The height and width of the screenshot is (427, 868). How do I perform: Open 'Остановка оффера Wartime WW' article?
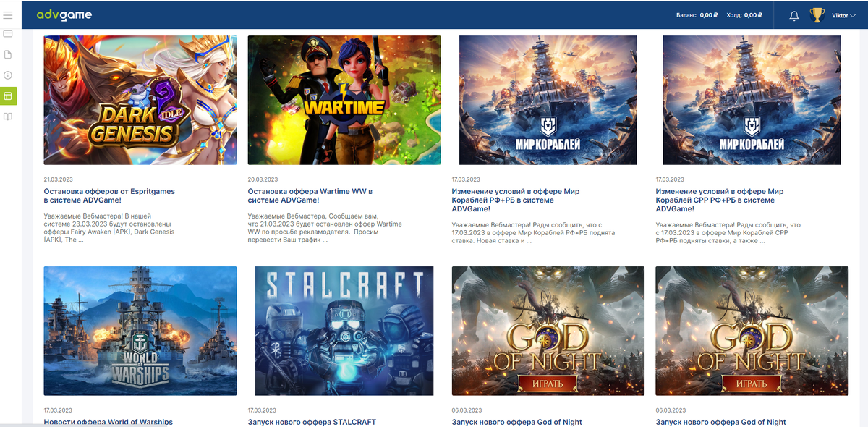(x=310, y=195)
